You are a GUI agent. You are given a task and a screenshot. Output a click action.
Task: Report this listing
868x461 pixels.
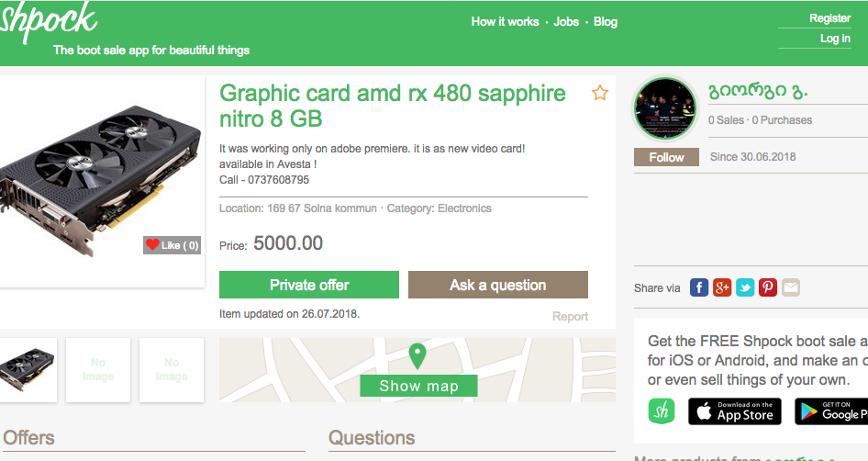[x=570, y=316]
